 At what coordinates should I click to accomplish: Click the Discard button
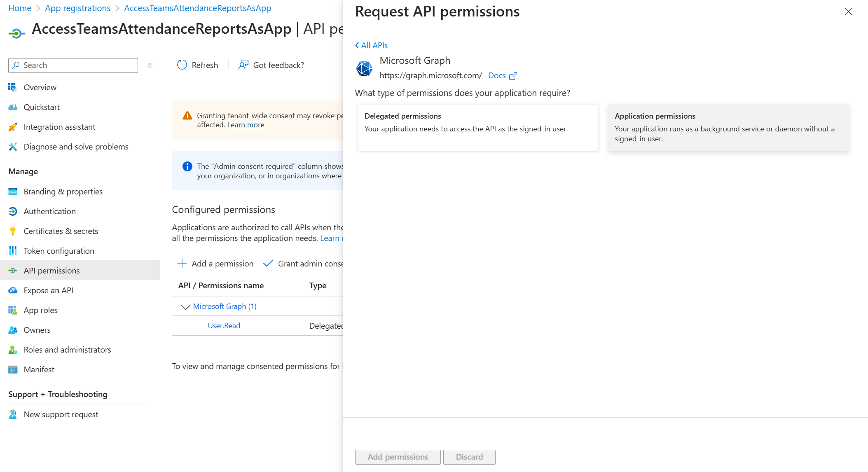(x=469, y=457)
